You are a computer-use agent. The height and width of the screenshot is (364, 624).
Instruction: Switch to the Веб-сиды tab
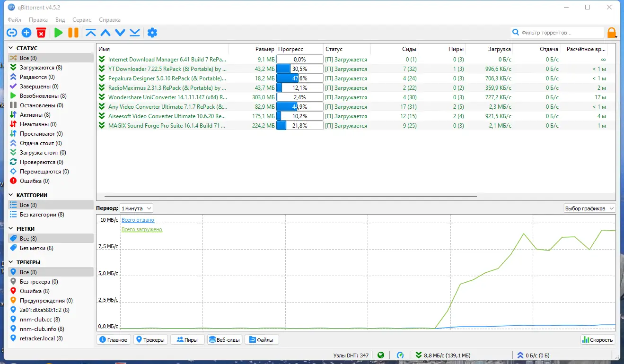point(225,339)
